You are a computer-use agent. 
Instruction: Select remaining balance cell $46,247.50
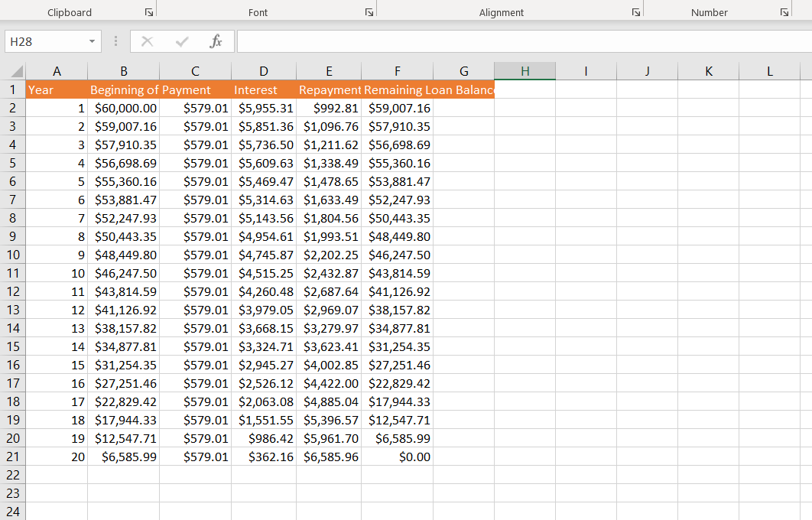click(x=397, y=255)
